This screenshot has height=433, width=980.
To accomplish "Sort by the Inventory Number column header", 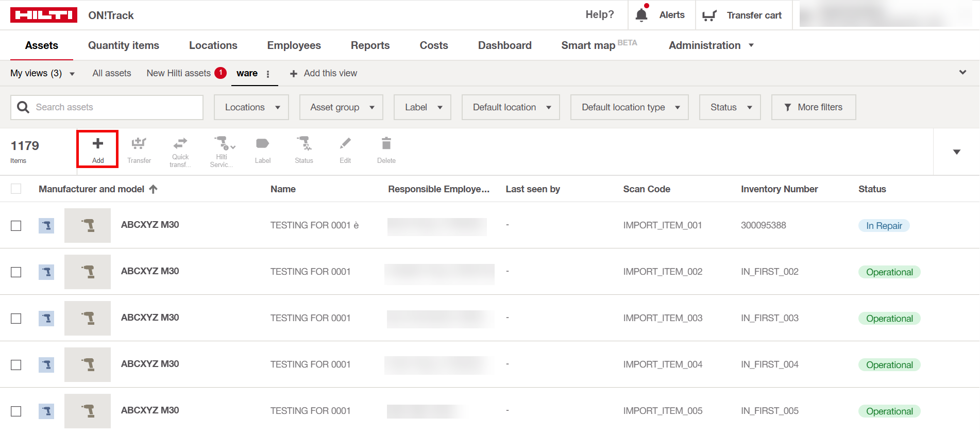I will tap(780, 189).
